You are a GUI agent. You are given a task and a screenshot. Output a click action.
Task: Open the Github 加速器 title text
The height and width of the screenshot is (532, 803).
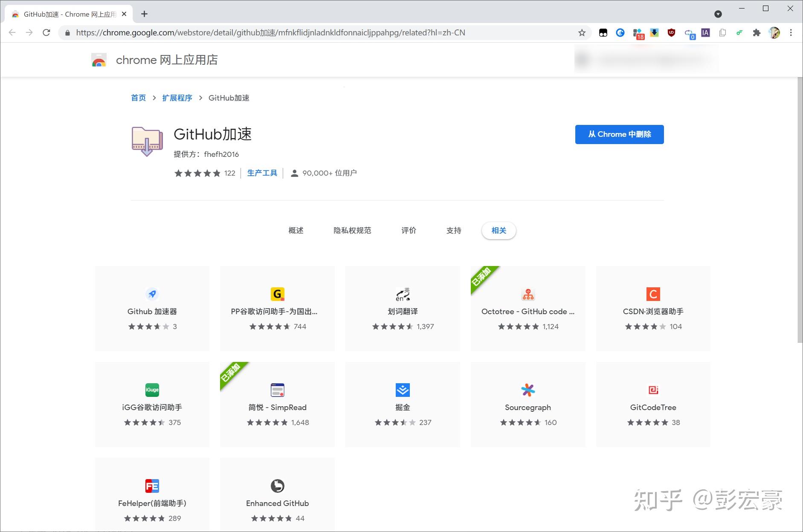pos(152,312)
